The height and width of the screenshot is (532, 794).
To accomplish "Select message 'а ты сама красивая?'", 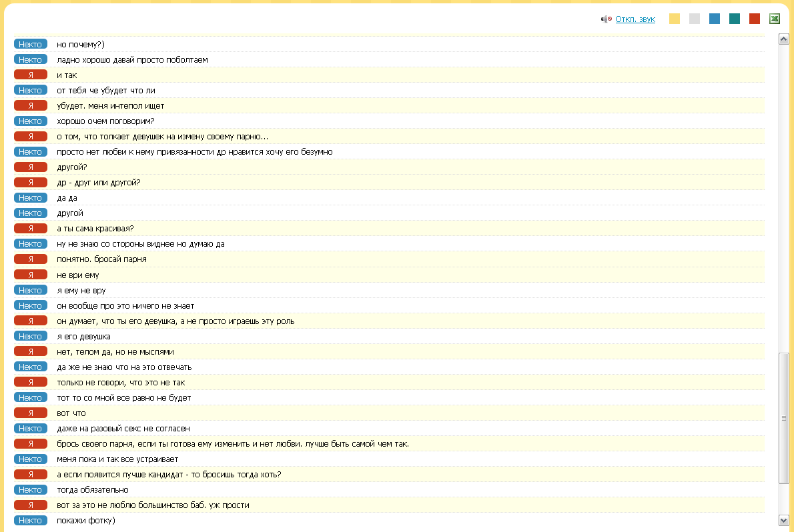I will pyautogui.click(x=95, y=229).
